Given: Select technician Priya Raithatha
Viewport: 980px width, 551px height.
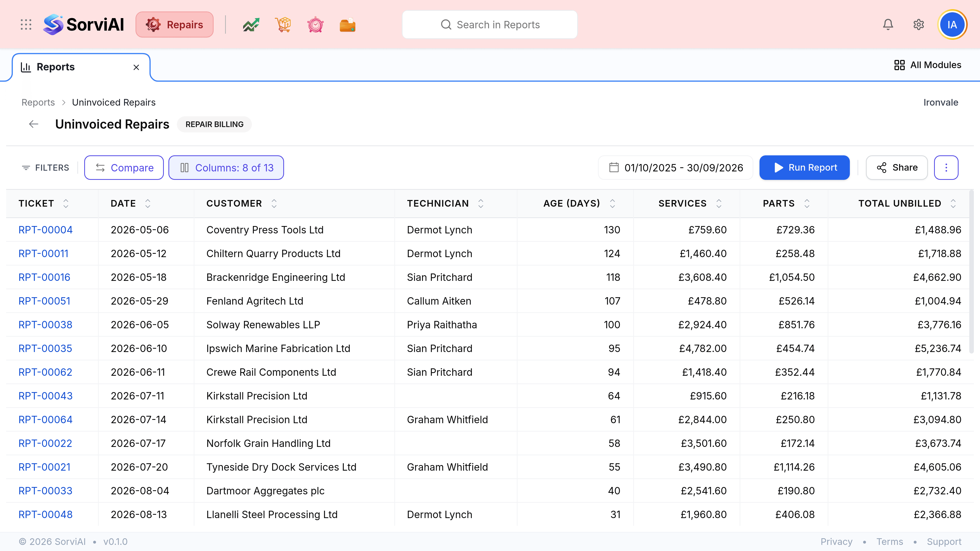Looking at the screenshot, I should point(442,325).
